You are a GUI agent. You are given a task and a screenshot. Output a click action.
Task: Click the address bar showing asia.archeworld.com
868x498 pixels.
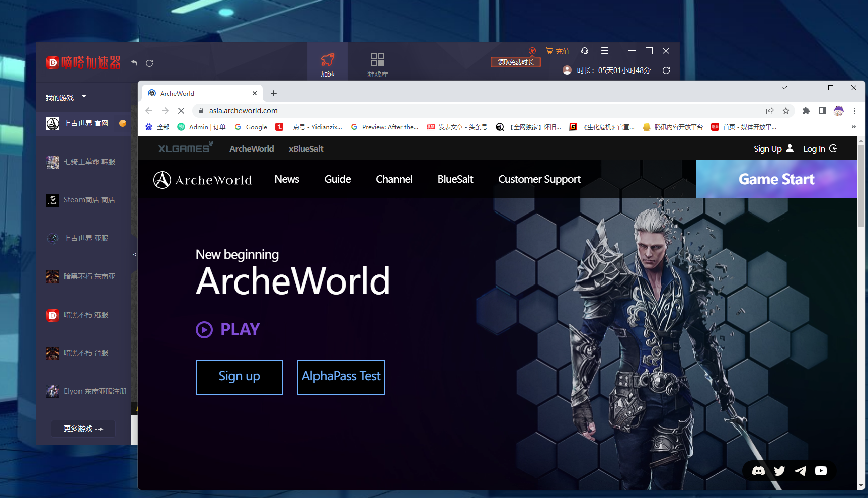click(x=478, y=111)
